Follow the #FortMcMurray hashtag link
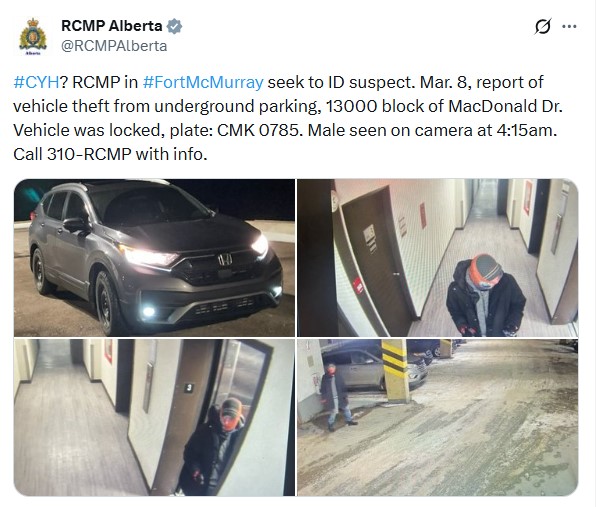The image size is (615, 507). [203, 82]
